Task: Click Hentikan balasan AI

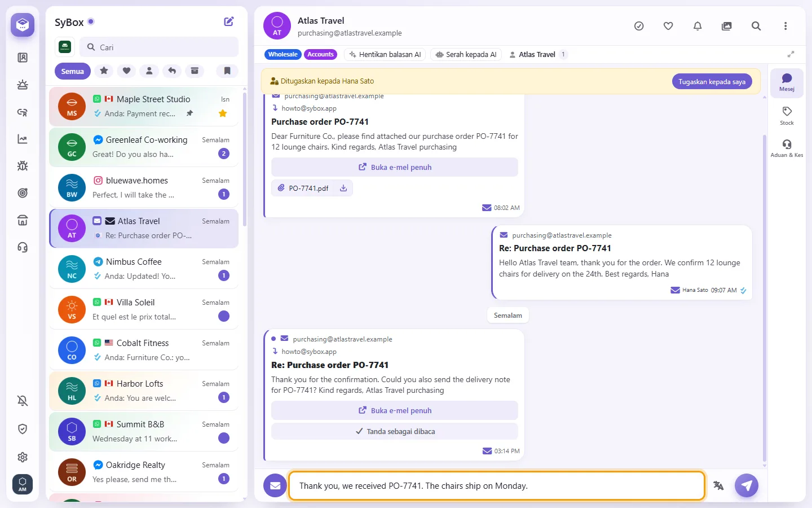Action: pos(385,54)
